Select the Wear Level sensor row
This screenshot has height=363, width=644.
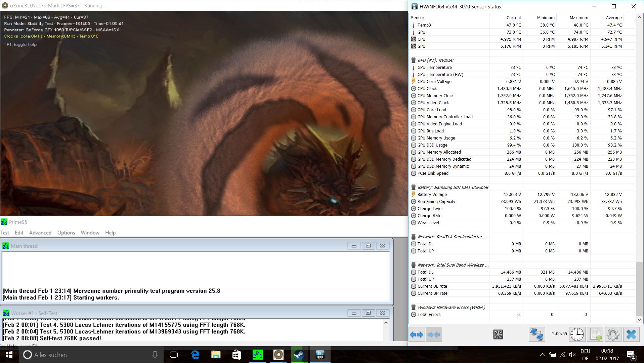(x=522, y=223)
